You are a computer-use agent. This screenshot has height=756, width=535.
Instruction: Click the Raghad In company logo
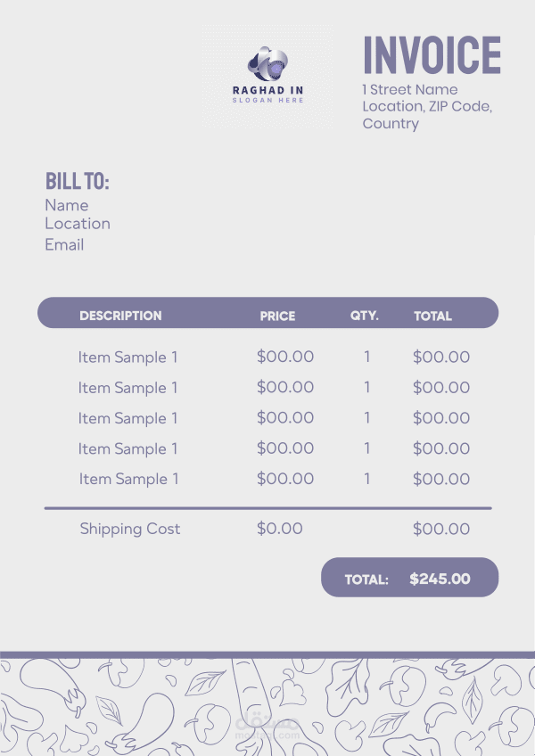coord(267,63)
